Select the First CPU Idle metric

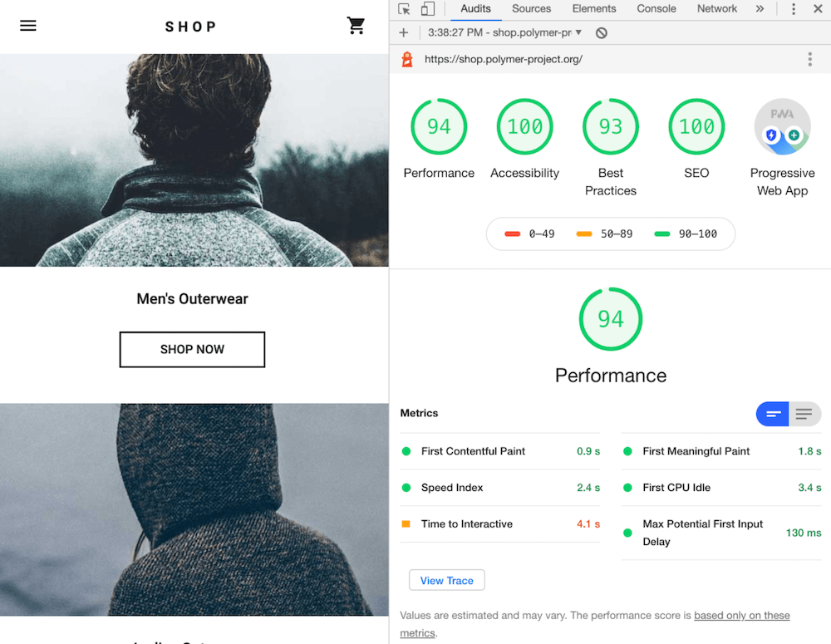tap(721, 488)
